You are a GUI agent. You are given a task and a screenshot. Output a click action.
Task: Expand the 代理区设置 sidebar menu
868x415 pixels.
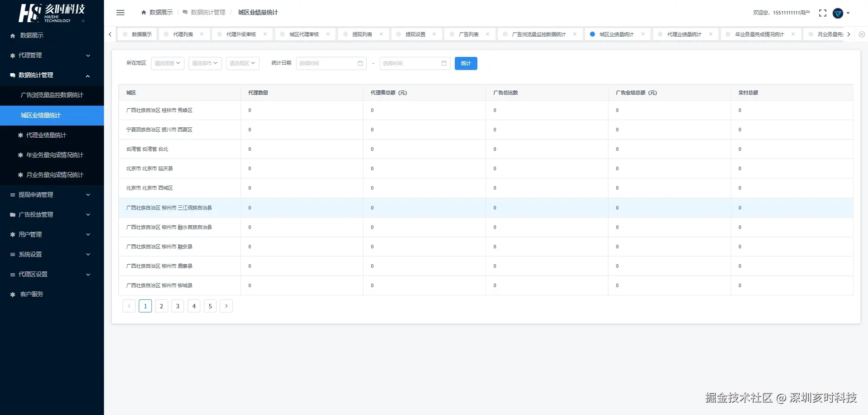[52, 274]
